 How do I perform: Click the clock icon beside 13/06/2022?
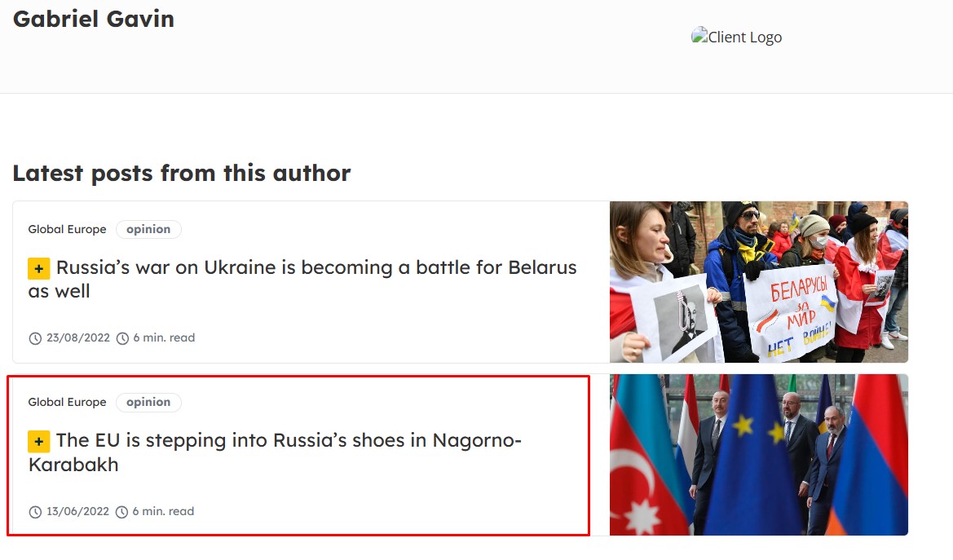(x=35, y=512)
